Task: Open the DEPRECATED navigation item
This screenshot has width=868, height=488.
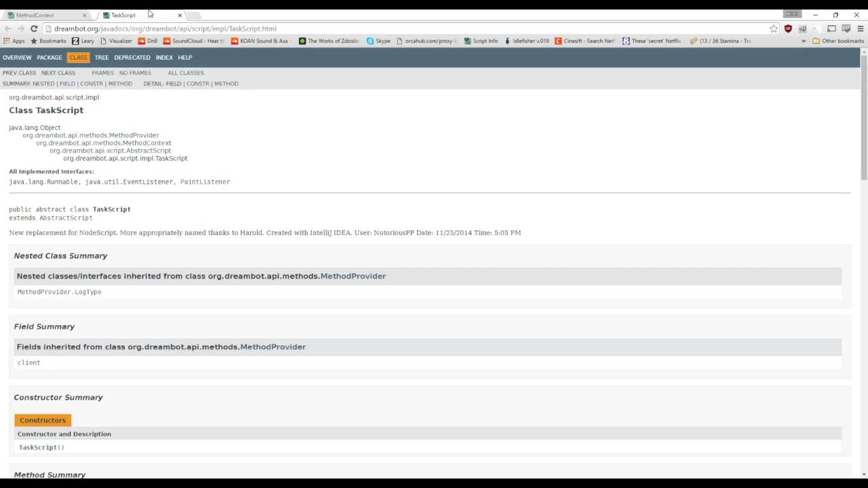Action: click(132, 58)
